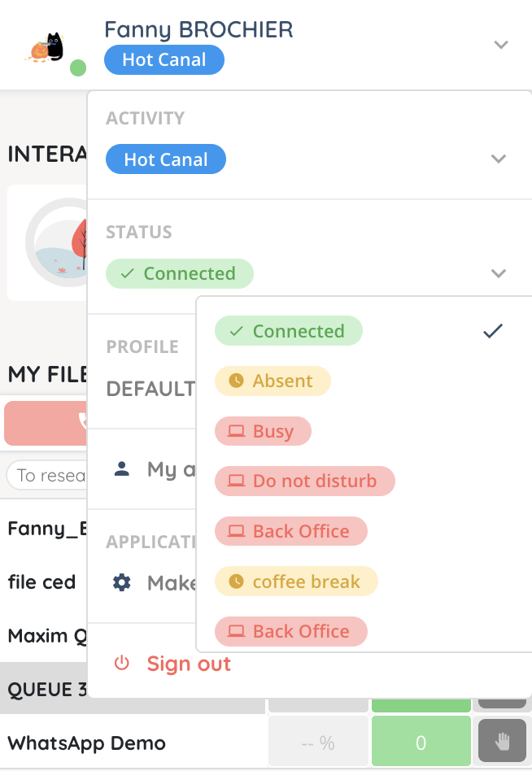Click the Sign out link

189,664
